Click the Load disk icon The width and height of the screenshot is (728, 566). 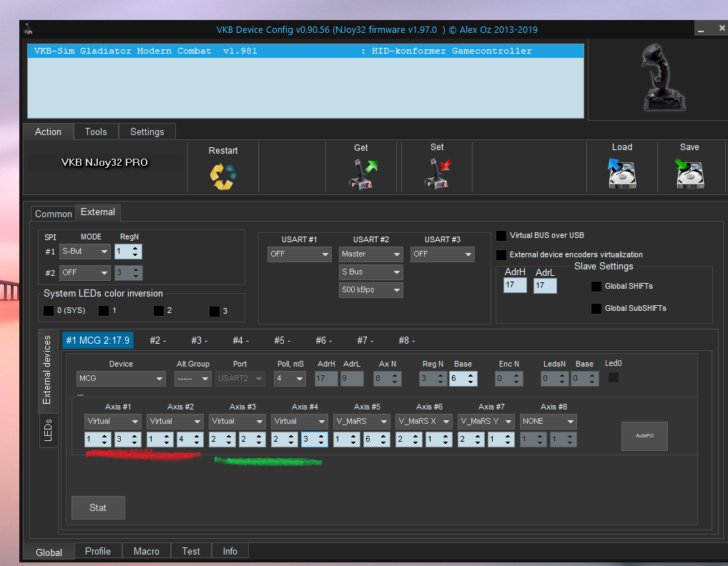(x=622, y=174)
